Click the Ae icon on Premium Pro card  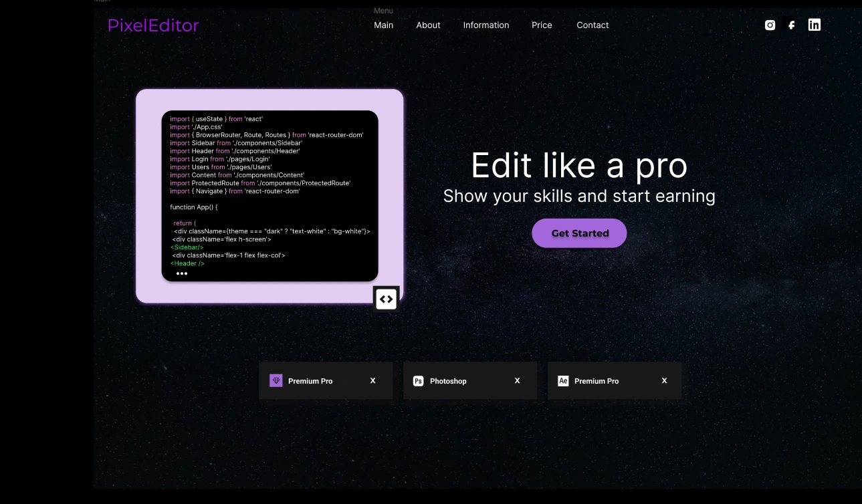[x=563, y=381]
